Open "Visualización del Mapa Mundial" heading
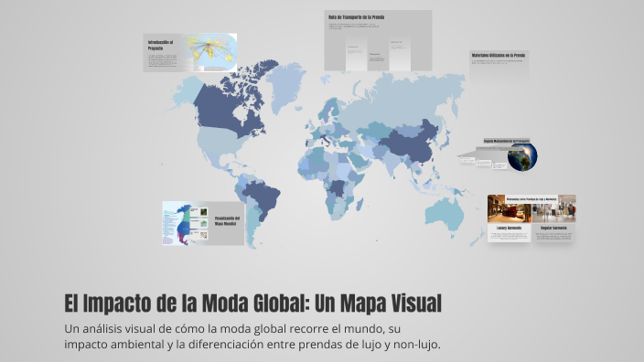 point(227,221)
